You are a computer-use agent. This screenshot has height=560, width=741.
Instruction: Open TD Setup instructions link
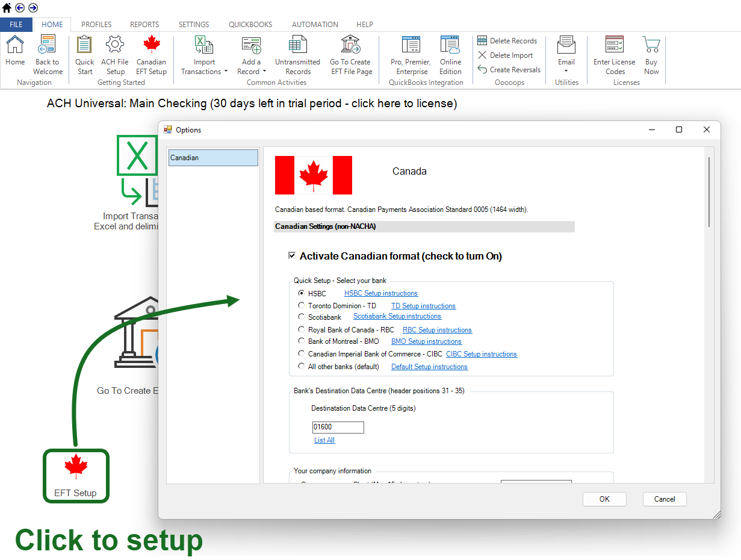(423, 306)
